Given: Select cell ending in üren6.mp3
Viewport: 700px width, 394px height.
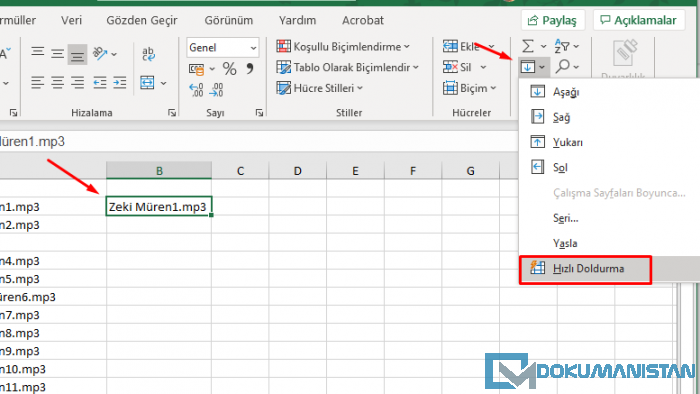Looking at the screenshot, I should click(53, 297).
